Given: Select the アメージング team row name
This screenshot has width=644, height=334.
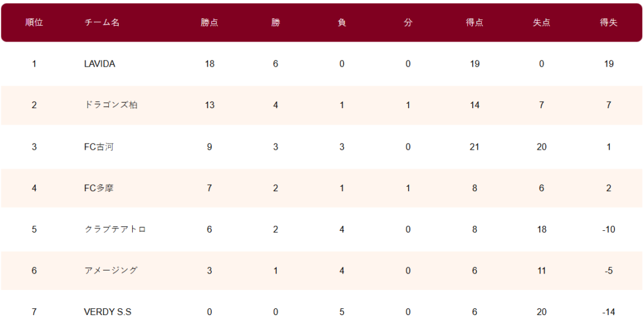Looking at the screenshot, I should (x=111, y=270).
